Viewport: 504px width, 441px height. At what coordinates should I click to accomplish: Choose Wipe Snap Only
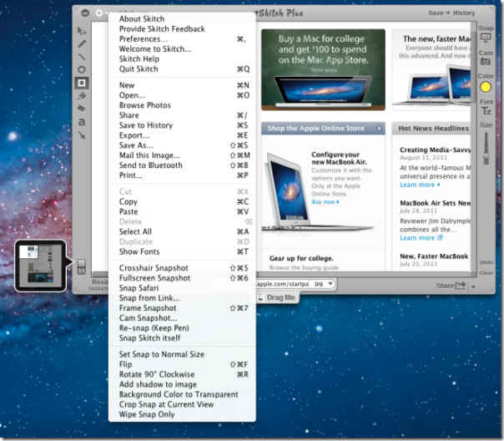pyautogui.click(x=182, y=414)
